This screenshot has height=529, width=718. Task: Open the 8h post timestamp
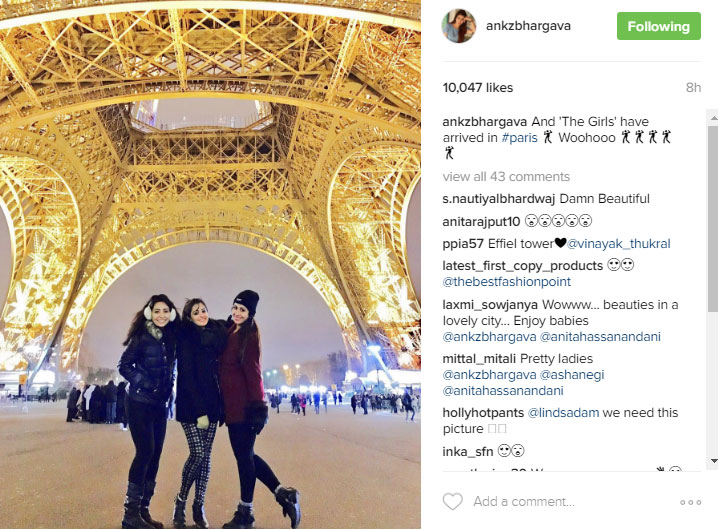coord(693,87)
